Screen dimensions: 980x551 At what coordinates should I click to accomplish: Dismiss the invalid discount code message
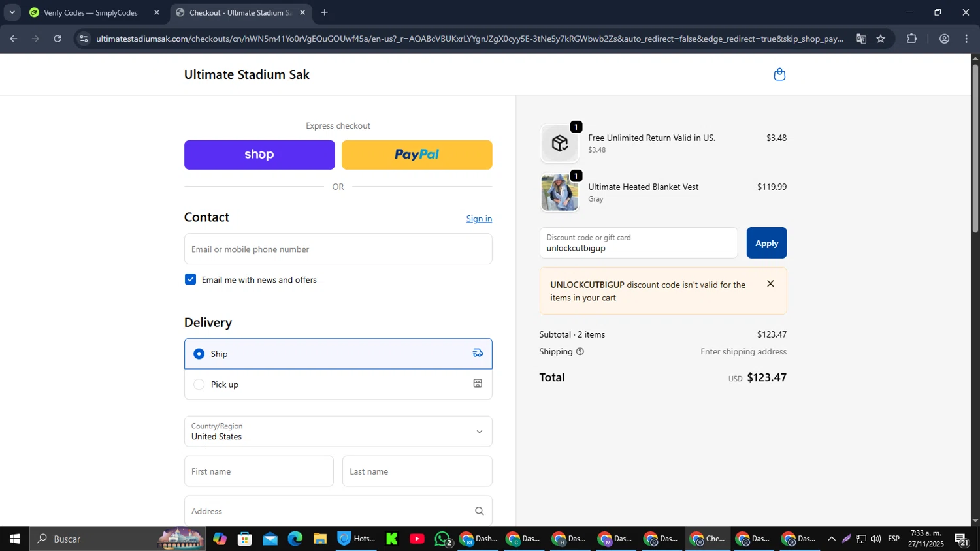pyautogui.click(x=770, y=284)
